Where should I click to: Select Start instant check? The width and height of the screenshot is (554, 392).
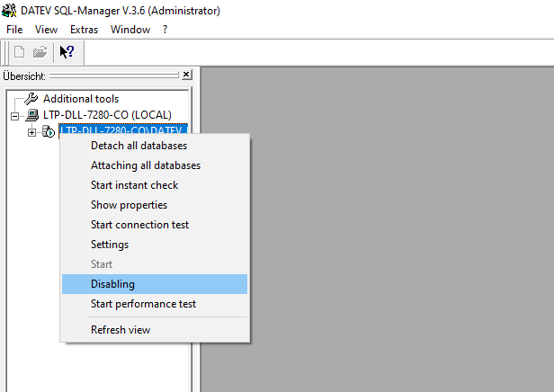click(x=155, y=185)
